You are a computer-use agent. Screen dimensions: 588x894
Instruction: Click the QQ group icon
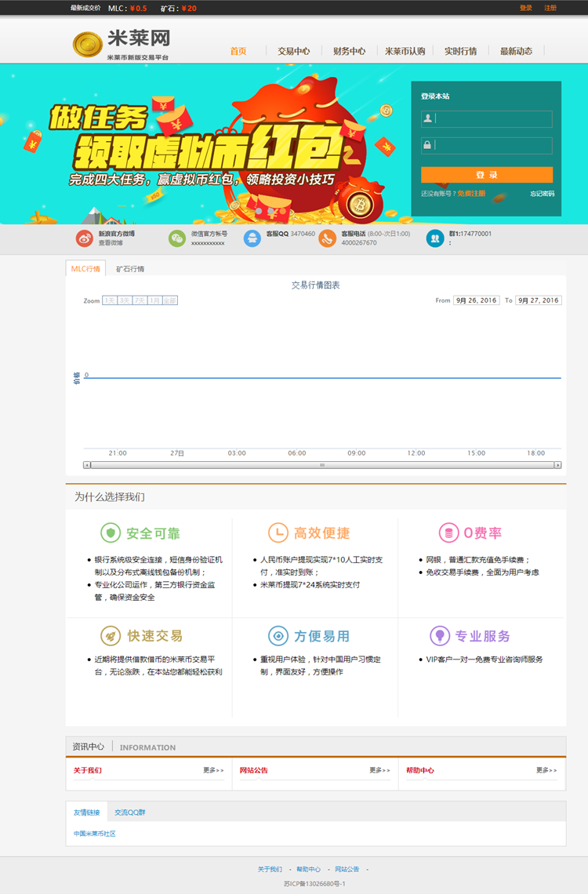tap(435, 238)
